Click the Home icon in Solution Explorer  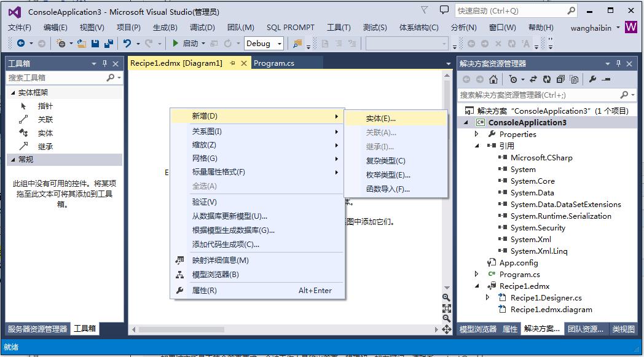[493, 79]
